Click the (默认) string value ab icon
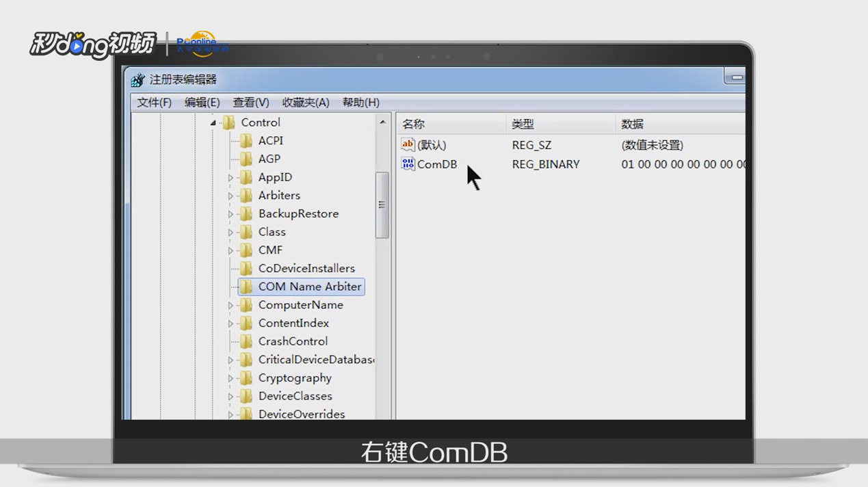The width and height of the screenshot is (868, 487). [408, 144]
